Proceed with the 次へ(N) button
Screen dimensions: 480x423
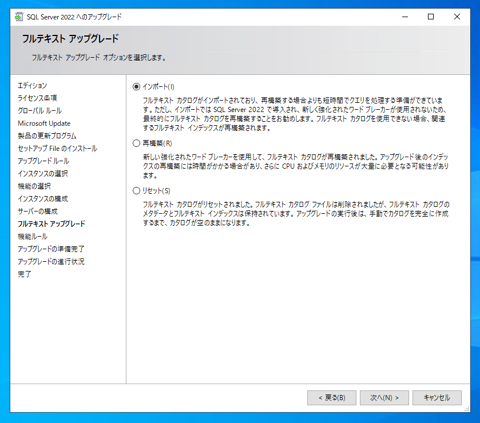point(384,398)
